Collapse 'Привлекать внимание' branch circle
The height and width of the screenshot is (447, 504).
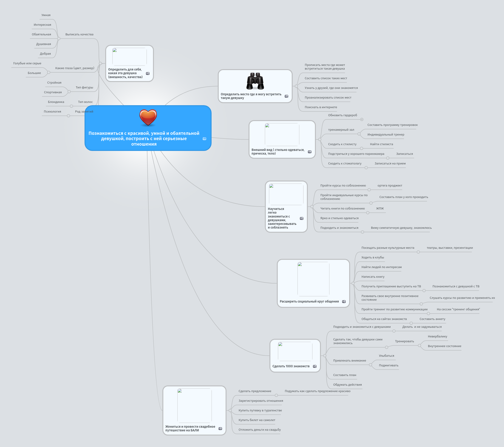point(371,365)
